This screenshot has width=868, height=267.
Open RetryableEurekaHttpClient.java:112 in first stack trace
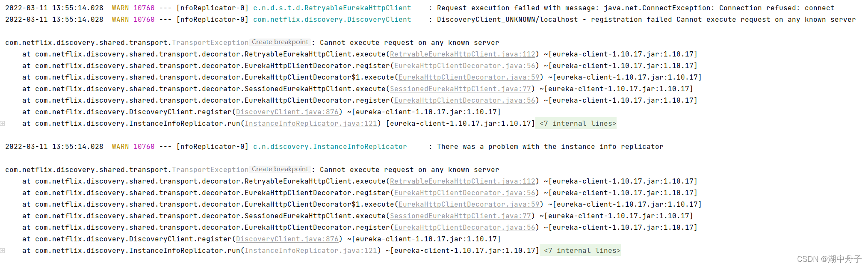tap(463, 54)
